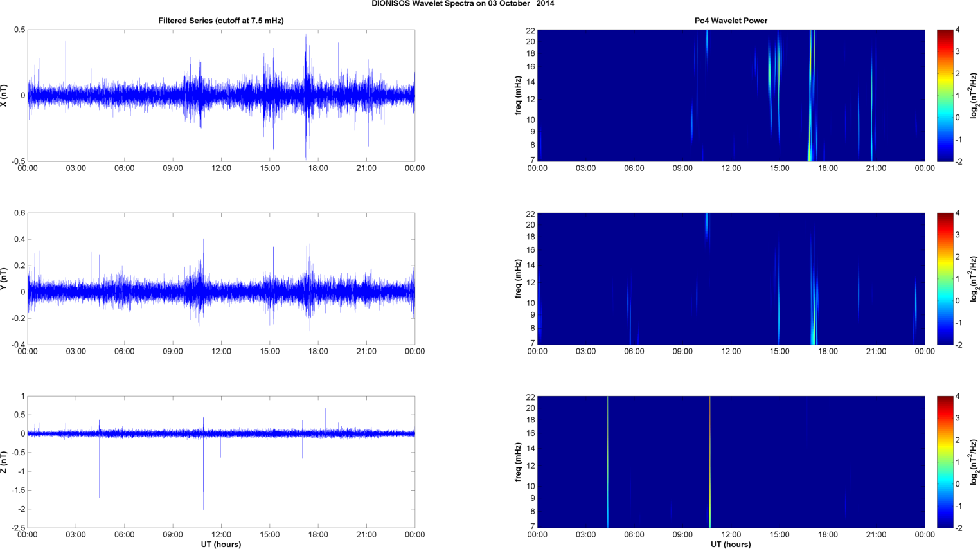Click the 'freq (mHz)' label of the bottom spectrogram
Viewport: 980px width, 549px height.
(x=517, y=462)
